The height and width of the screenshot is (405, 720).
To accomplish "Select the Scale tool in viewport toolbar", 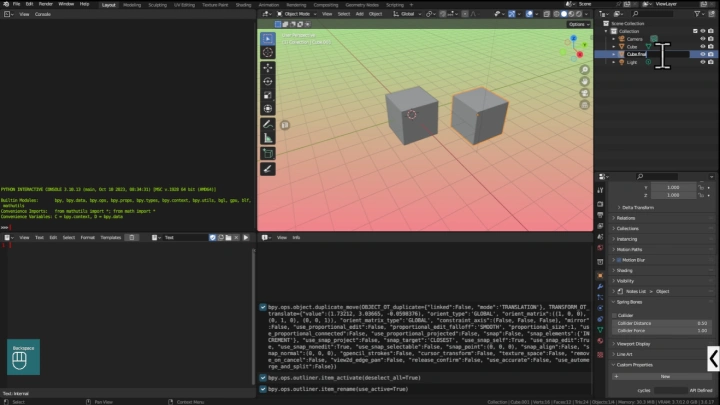I will [268, 94].
